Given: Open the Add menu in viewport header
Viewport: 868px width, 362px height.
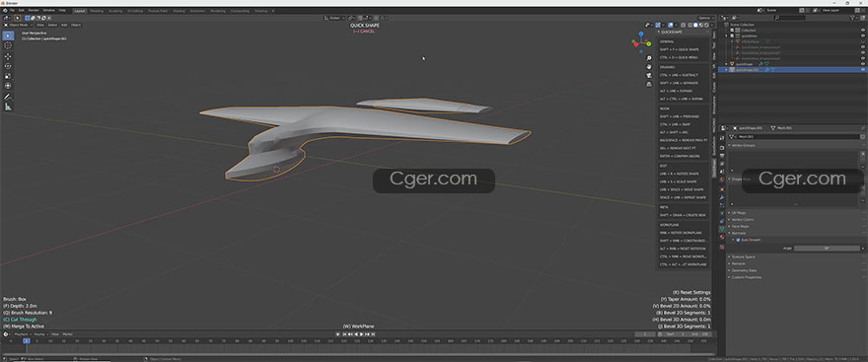Looking at the screenshot, I should (64, 25).
